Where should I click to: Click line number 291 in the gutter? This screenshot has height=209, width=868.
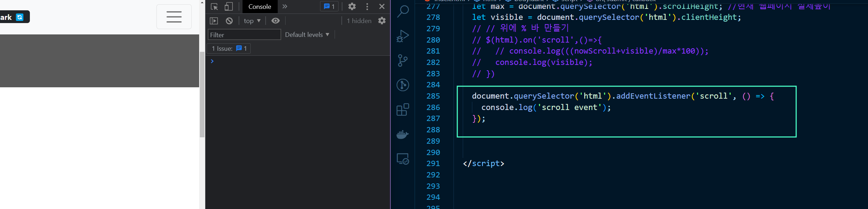coord(433,164)
